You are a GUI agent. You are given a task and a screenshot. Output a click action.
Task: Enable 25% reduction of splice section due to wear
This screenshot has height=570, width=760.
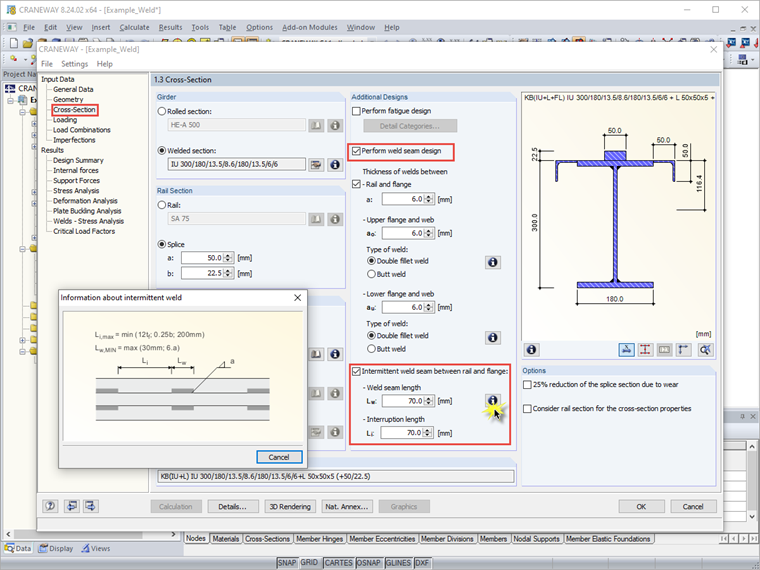click(527, 384)
